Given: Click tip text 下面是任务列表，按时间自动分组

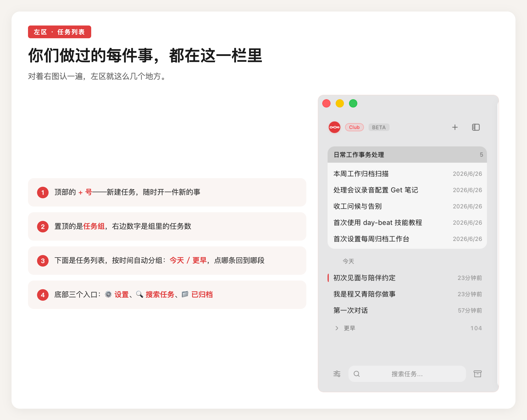Looking at the screenshot, I should 108,261.
